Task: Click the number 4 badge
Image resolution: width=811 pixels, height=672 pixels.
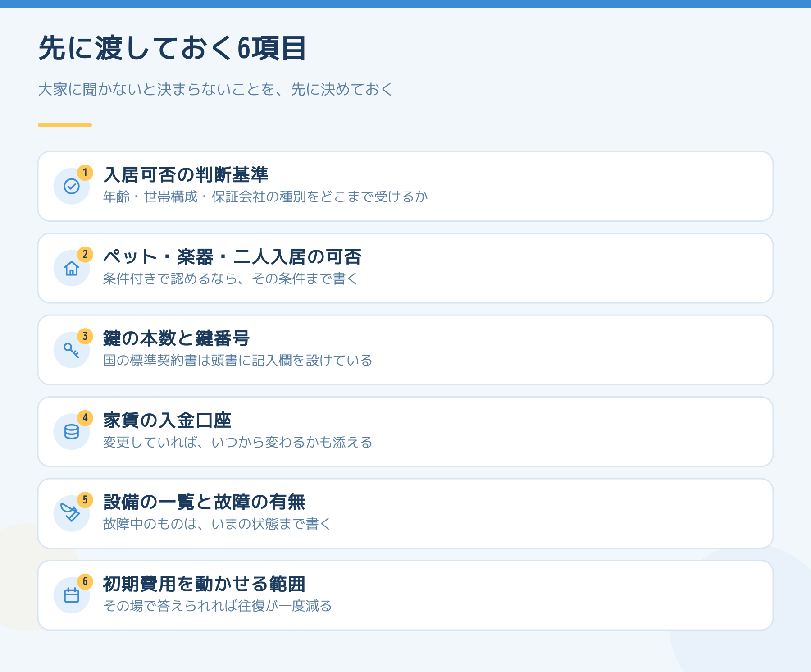Action: [85, 418]
